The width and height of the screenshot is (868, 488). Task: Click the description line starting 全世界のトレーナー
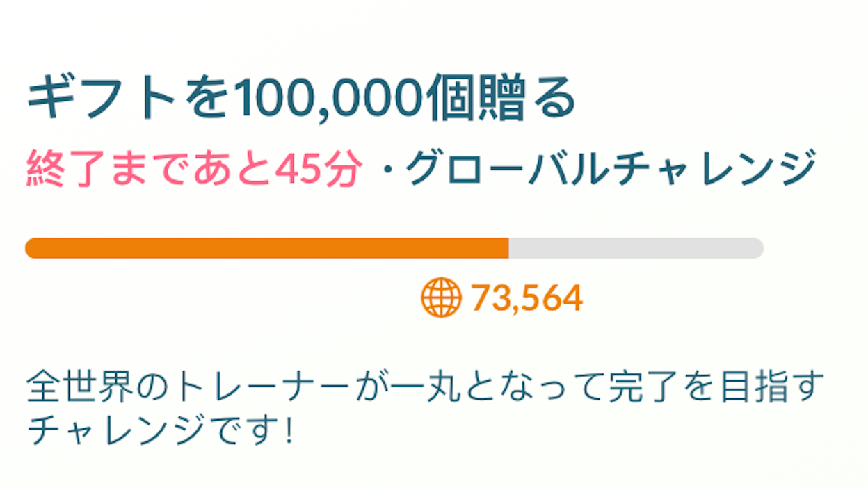(x=426, y=387)
